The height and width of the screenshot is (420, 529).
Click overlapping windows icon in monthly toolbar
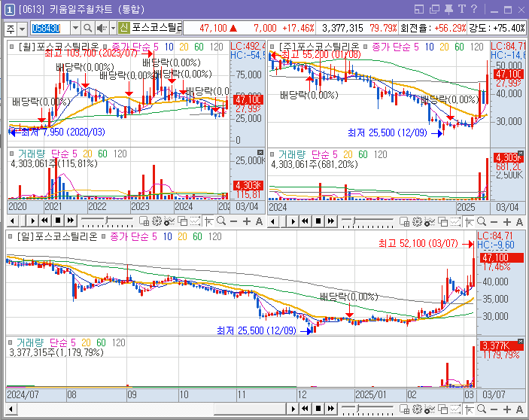(183, 221)
